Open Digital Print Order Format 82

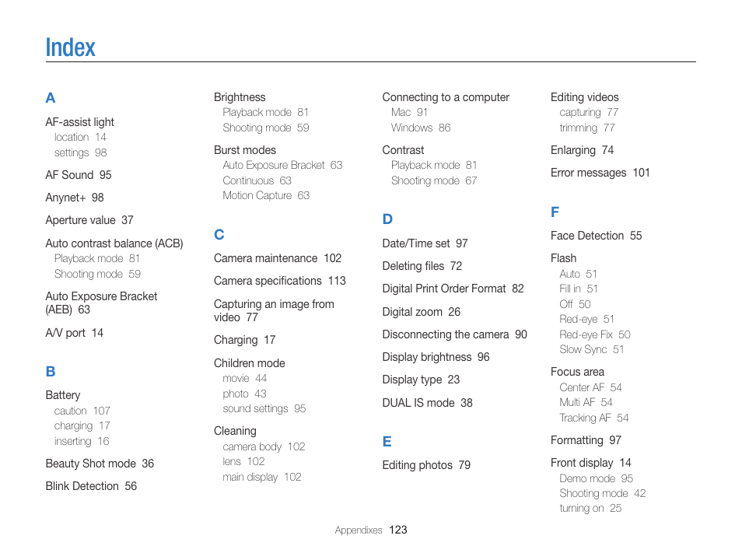pos(453,289)
